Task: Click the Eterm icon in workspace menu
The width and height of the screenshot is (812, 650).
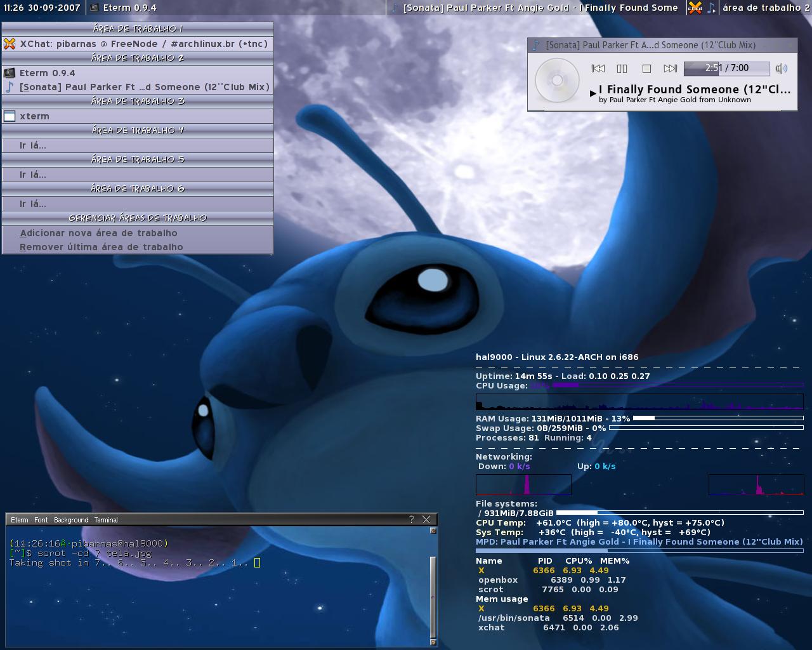Action: 10,73
